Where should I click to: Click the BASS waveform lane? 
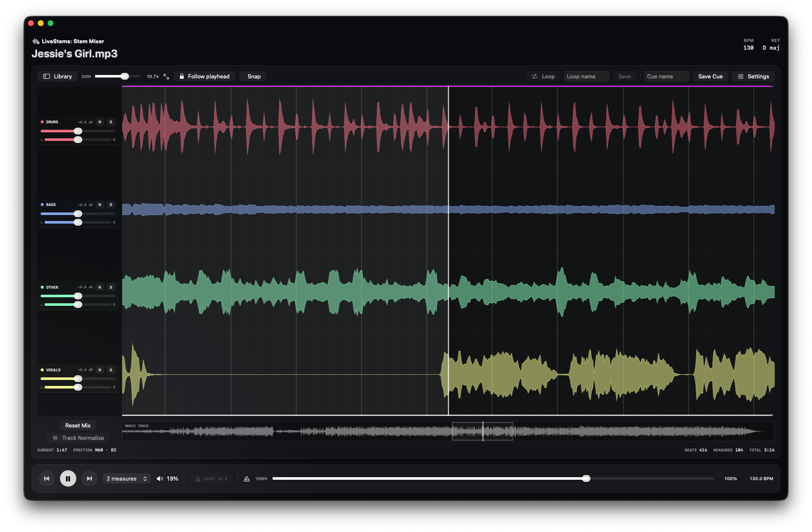click(x=448, y=209)
